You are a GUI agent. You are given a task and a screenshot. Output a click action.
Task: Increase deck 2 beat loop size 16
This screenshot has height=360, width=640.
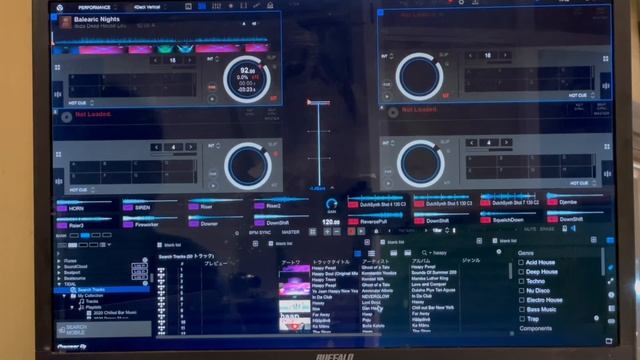click(505, 55)
